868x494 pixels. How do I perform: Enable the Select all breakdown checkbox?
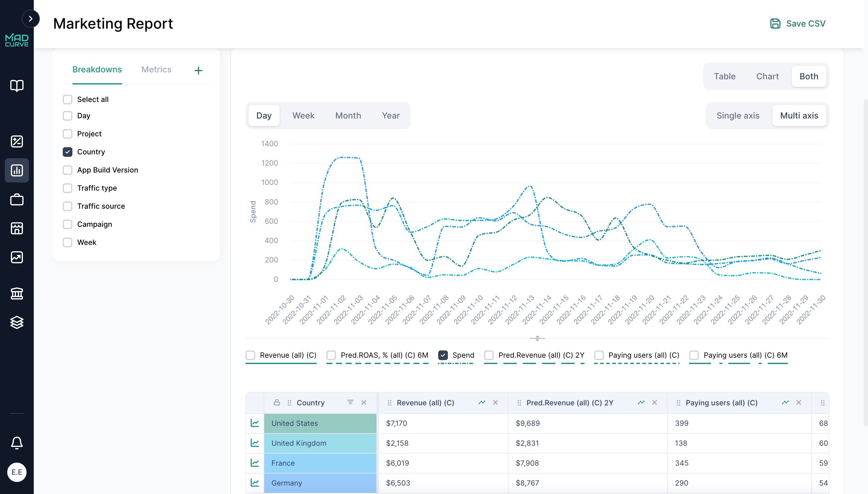pyautogui.click(x=68, y=100)
